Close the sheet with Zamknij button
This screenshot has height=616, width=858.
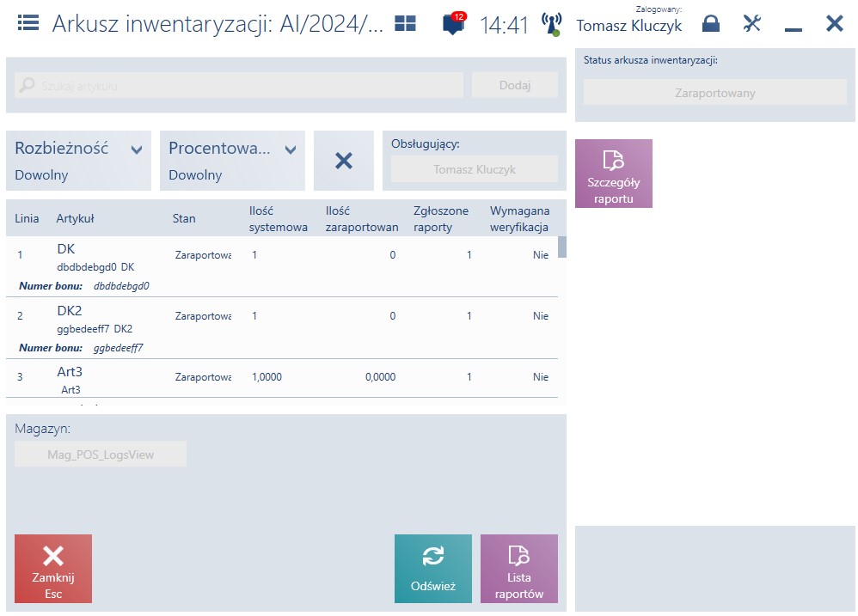tap(53, 569)
